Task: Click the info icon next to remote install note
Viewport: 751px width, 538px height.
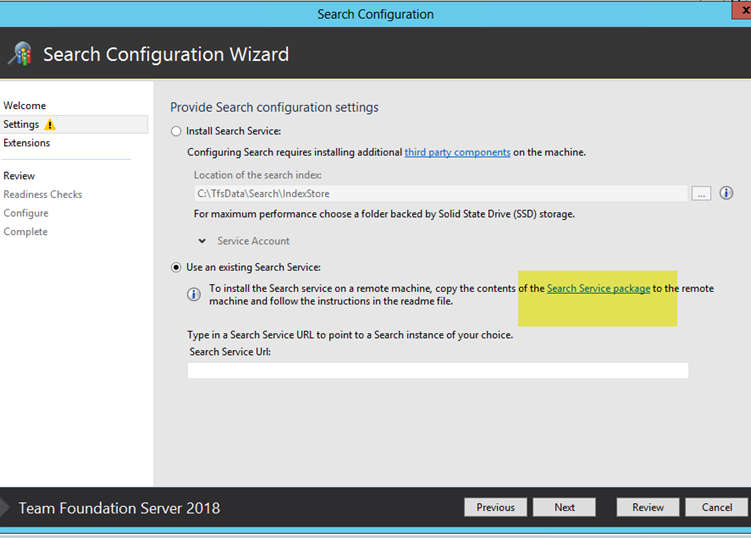Action: (x=194, y=294)
